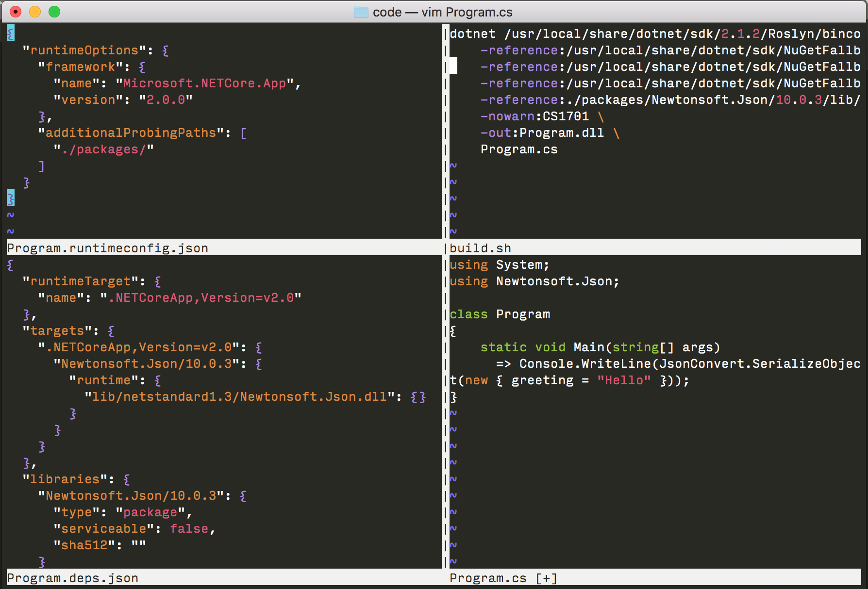Screen dimensions: 868x589
Task: Click the -out:Program.dll argument
Action: [x=542, y=133]
